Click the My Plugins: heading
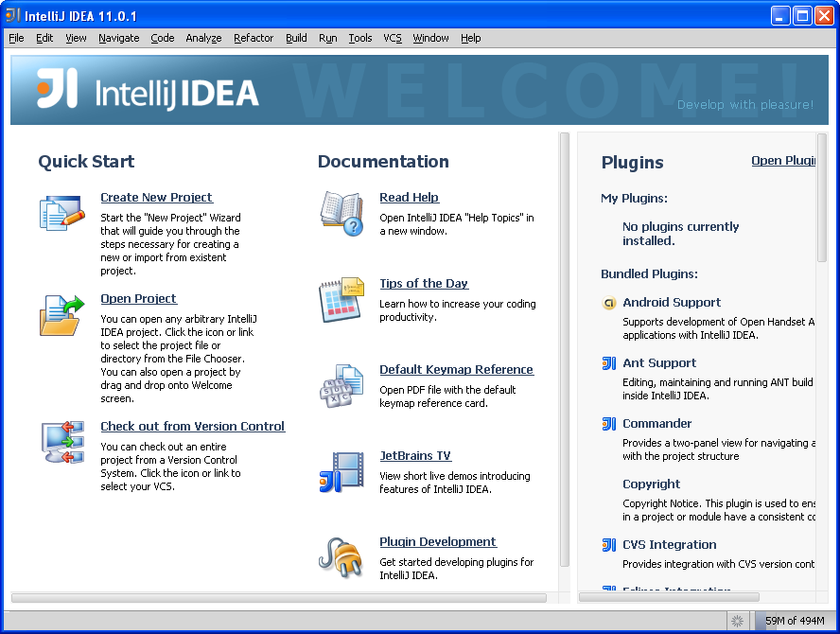This screenshot has width=840, height=634. [x=635, y=199]
